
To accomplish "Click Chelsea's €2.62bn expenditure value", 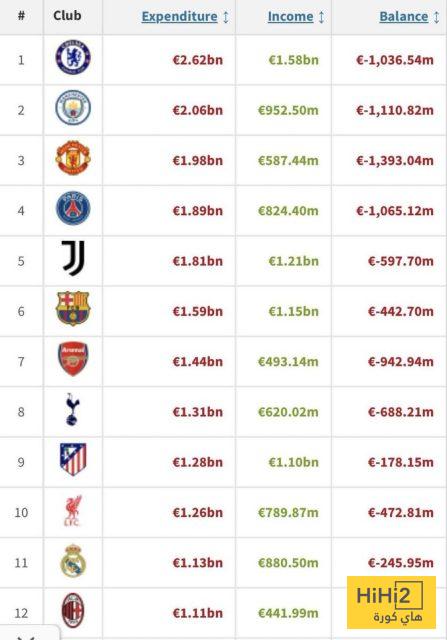I will [198, 60].
